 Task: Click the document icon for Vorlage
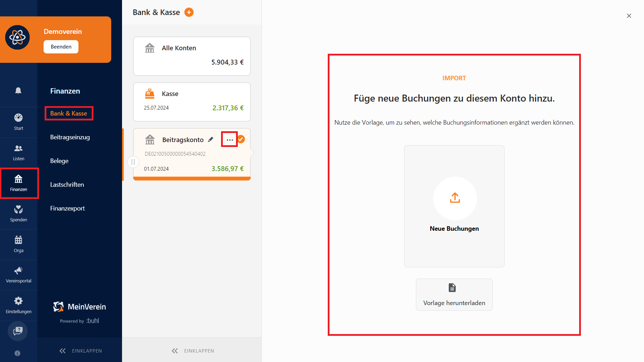coord(452,288)
